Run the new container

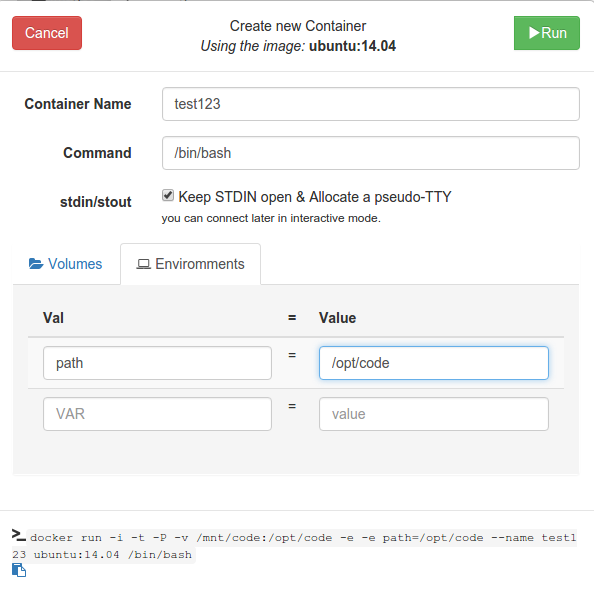point(547,33)
